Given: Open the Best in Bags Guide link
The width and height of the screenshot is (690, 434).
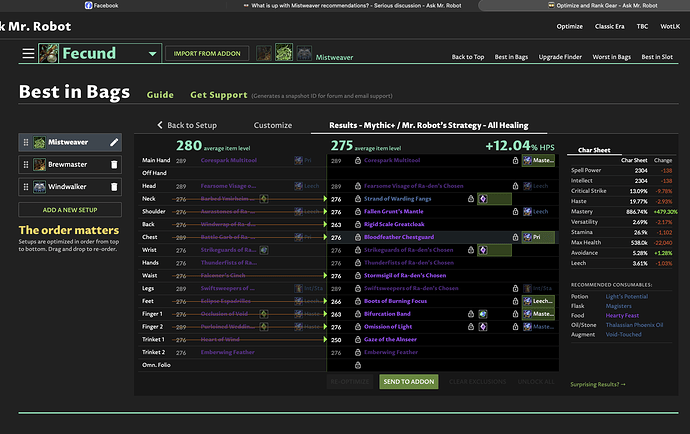Looking at the screenshot, I should tap(160, 95).
